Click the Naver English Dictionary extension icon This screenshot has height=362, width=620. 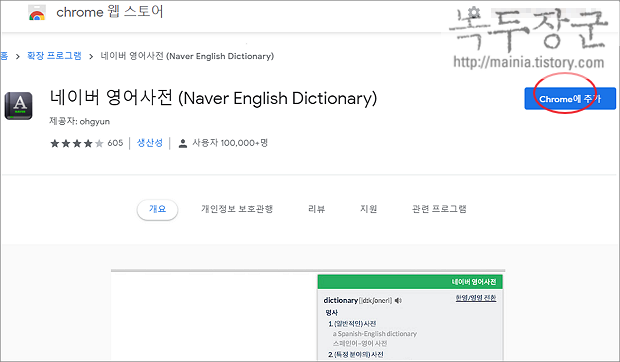tap(19, 106)
